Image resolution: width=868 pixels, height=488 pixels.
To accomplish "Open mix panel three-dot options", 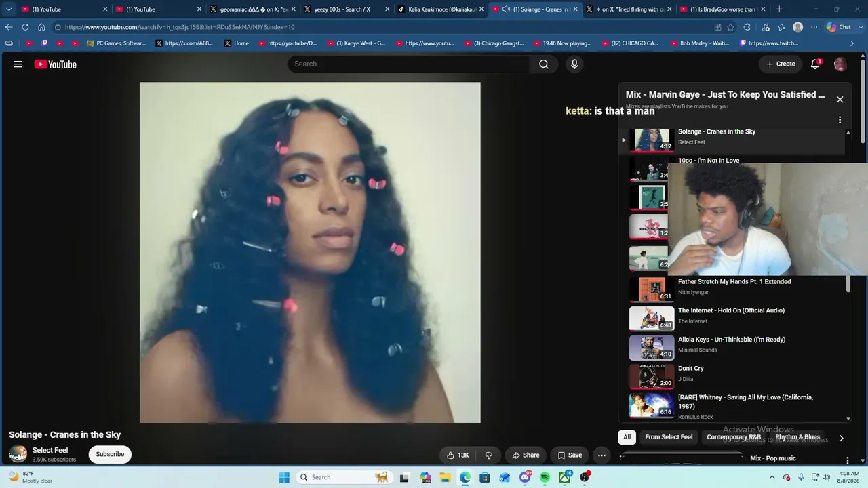I will [x=840, y=120].
